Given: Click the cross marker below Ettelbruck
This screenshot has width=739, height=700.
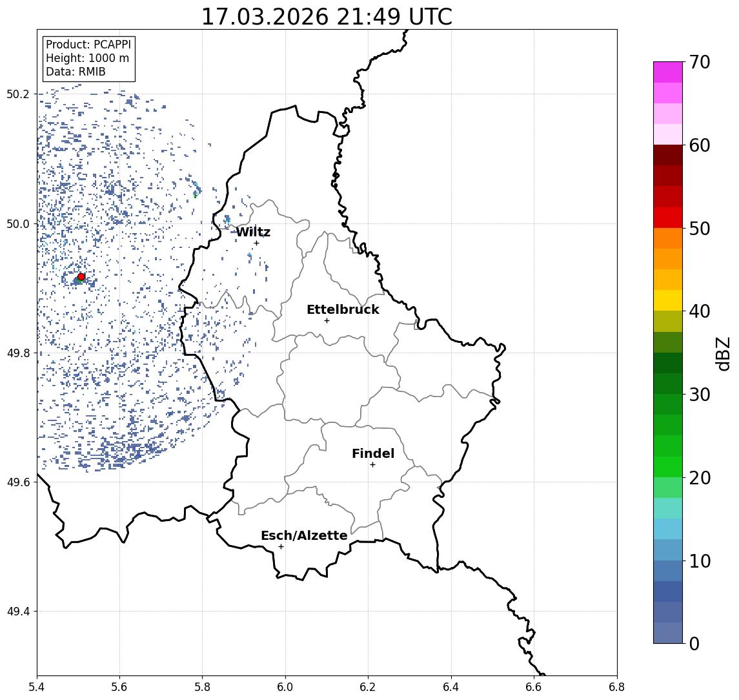Looking at the screenshot, I should coord(327,321).
